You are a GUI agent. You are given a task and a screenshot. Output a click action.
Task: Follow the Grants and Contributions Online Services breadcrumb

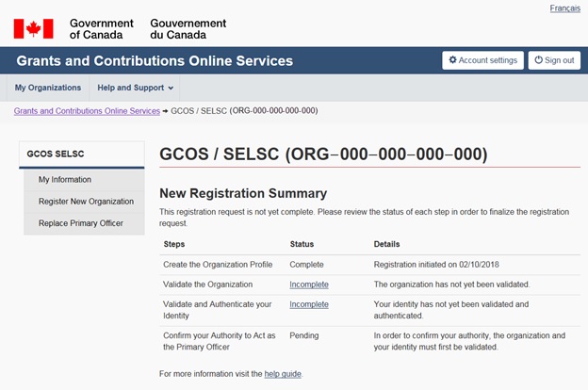(x=87, y=110)
